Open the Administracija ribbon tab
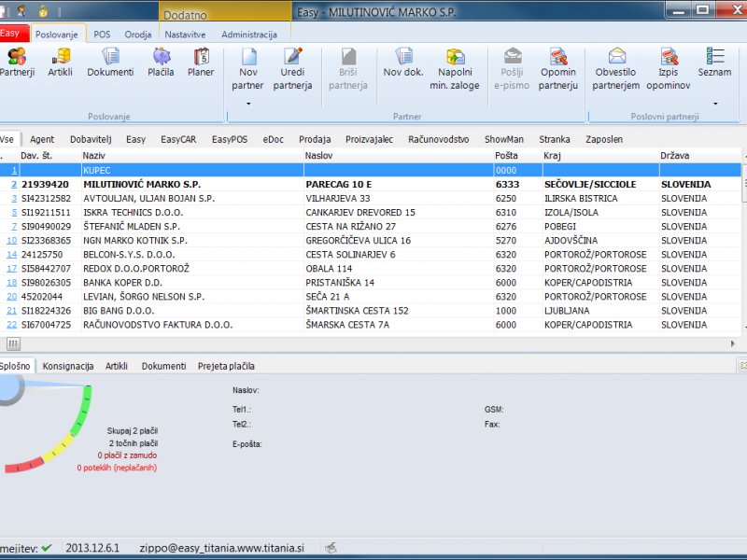 [x=249, y=35]
